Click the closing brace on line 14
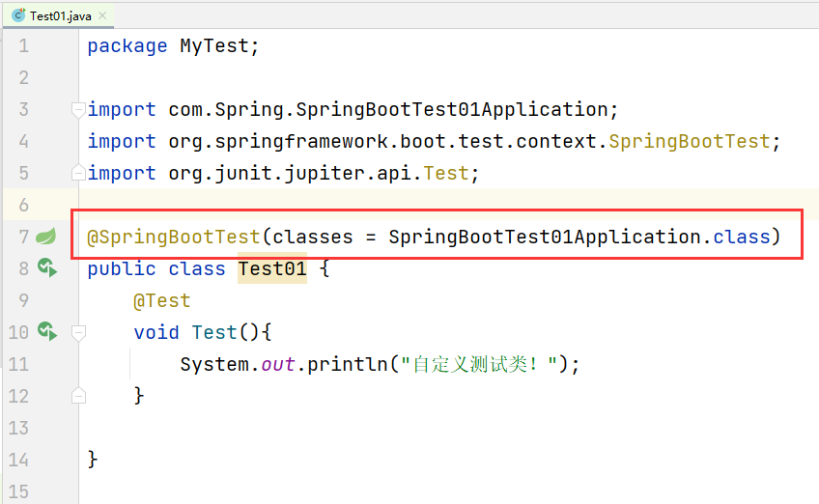Screen dimensions: 819x504 coord(93,460)
